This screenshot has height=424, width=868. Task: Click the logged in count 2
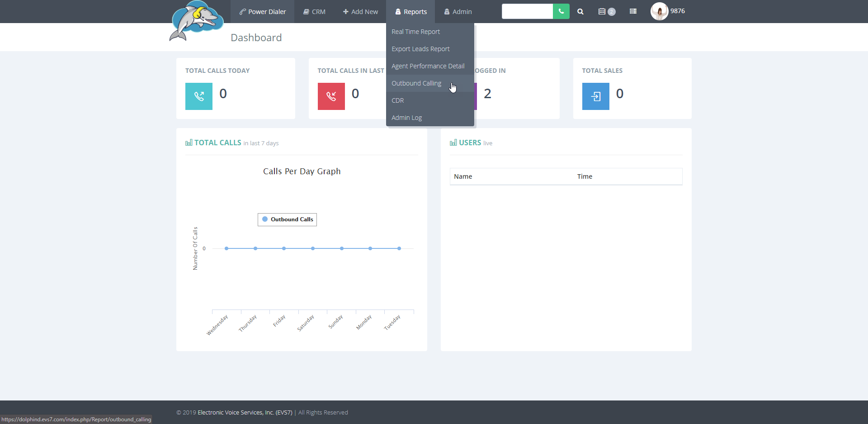487,94
